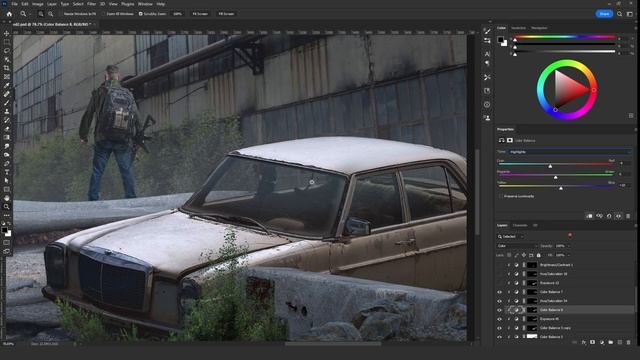The image size is (640, 360).
Task: Click the Yellow-Blue slider track
Action: pos(556,186)
